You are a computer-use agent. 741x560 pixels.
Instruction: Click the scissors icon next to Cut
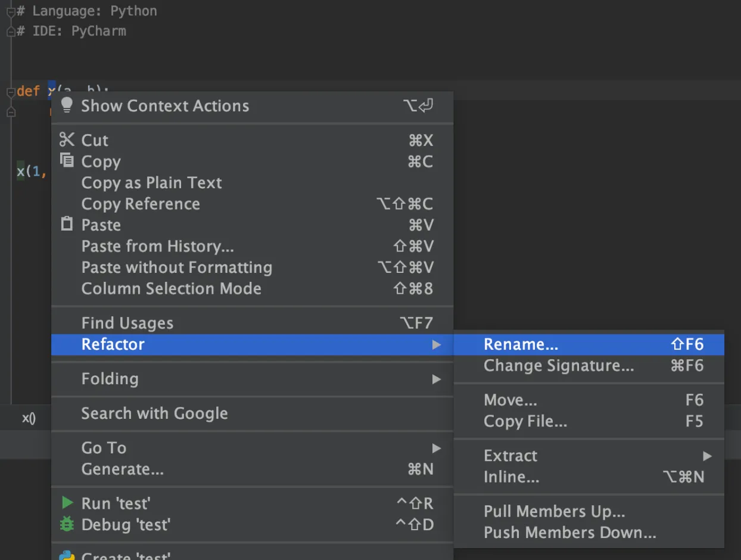pos(67,140)
